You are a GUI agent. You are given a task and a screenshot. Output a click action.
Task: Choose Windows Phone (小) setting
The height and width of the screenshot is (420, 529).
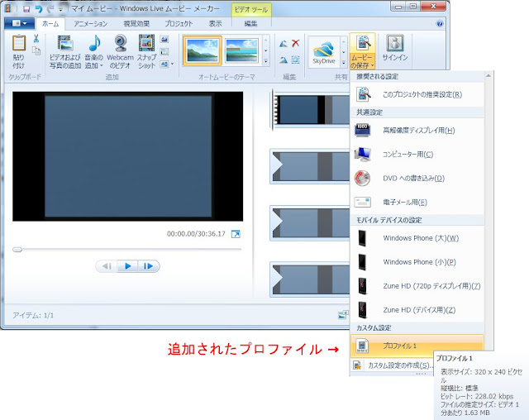click(x=417, y=262)
